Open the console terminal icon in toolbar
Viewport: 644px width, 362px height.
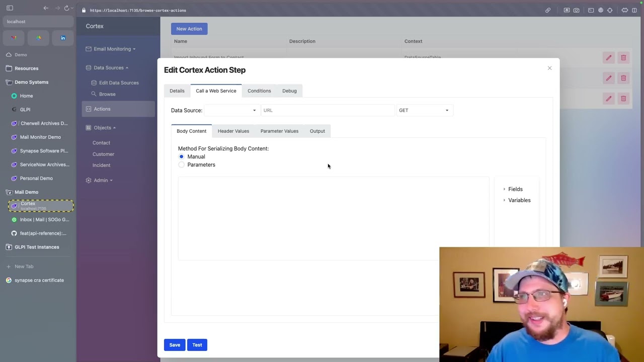coord(591,10)
